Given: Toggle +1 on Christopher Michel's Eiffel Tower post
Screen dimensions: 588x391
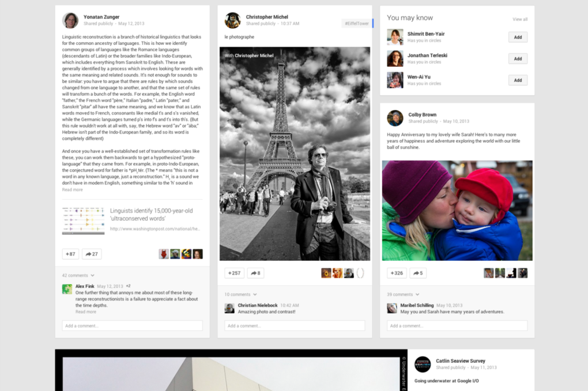Looking at the screenshot, I should click(x=234, y=273).
